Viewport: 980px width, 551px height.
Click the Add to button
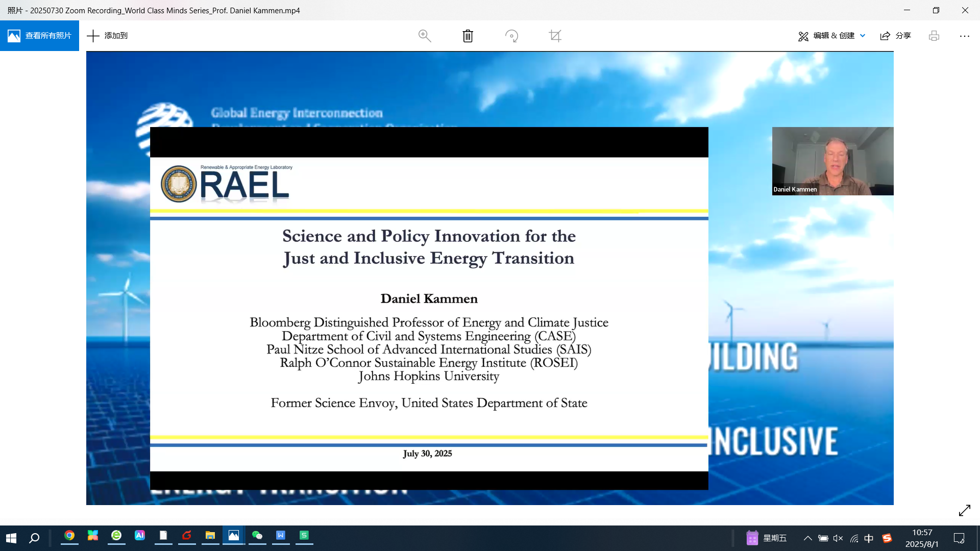pyautogui.click(x=108, y=36)
